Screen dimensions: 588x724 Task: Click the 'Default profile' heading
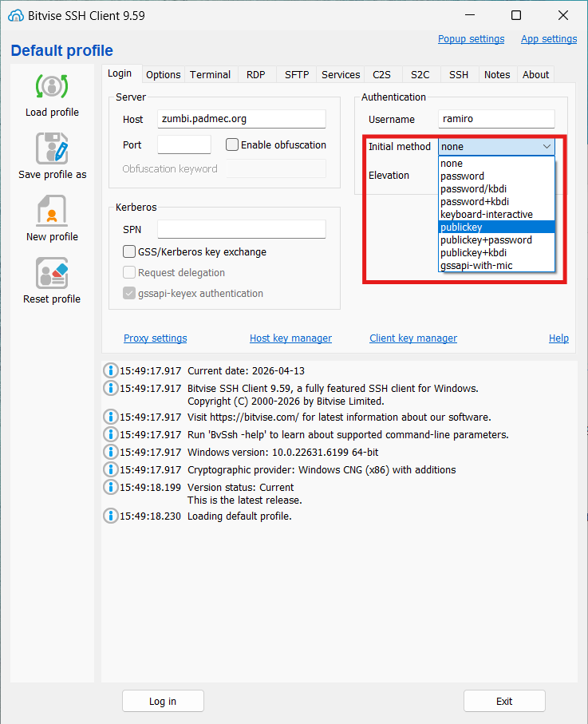click(x=62, y=50)
